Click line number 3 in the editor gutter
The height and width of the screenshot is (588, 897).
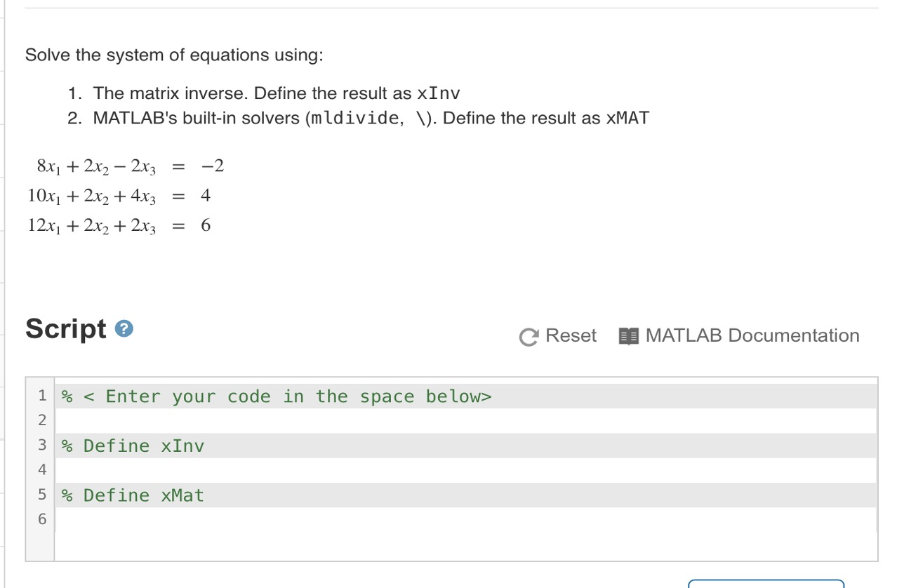coord(41,445)
